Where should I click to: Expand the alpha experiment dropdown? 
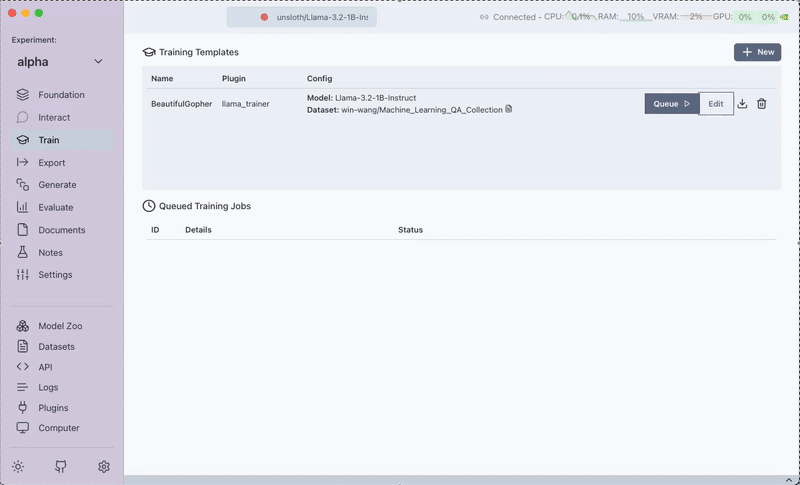coord(98,62)
